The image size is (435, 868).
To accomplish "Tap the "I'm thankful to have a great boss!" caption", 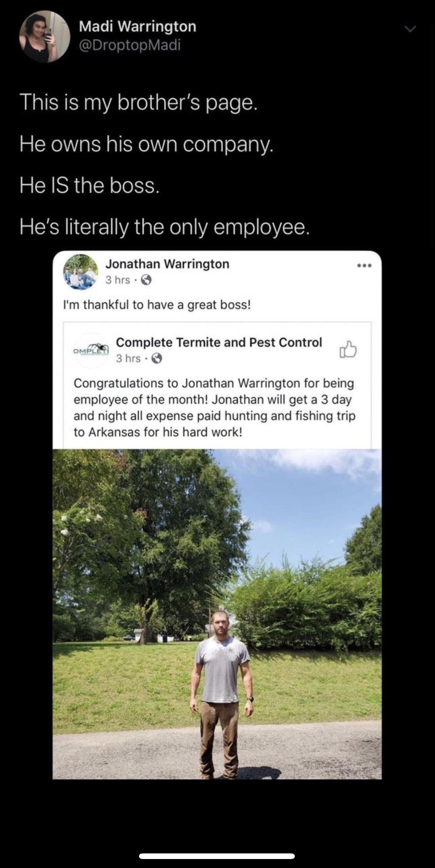I will tap(157, 305).
